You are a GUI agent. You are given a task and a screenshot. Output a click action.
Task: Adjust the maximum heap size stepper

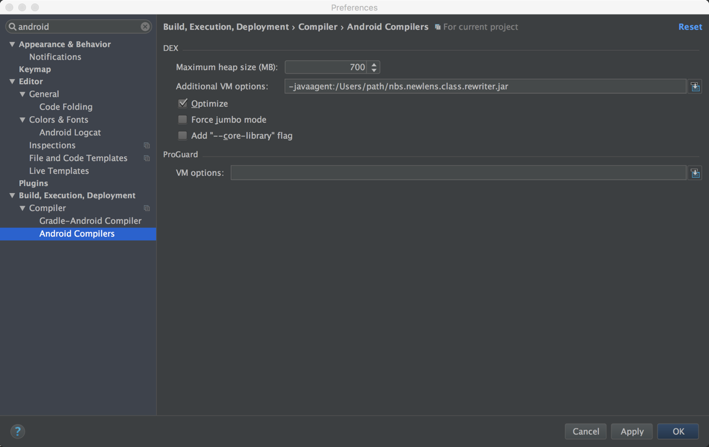click(374, 67)
